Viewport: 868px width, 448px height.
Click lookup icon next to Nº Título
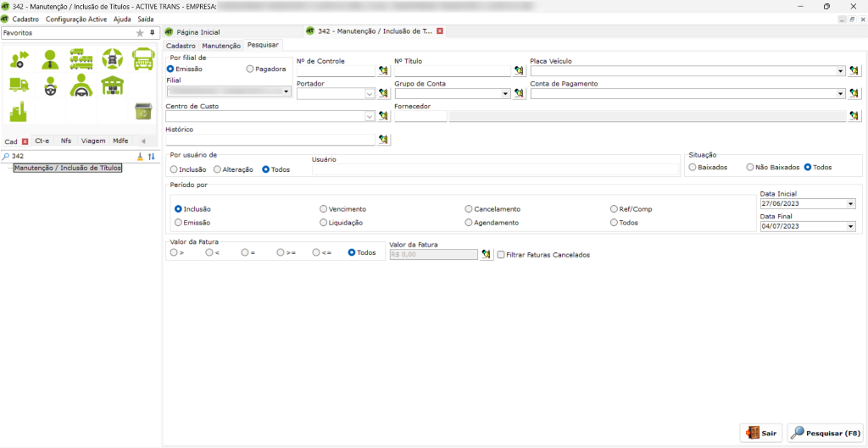[519, 71]
